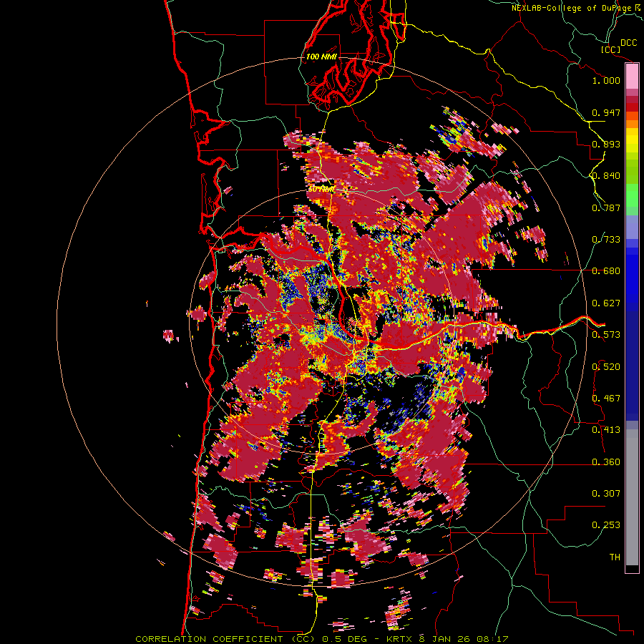This screenshot has width=644, height=644.
Task: Click the [CC] legend heading
Action: click(x=610, y=49)
